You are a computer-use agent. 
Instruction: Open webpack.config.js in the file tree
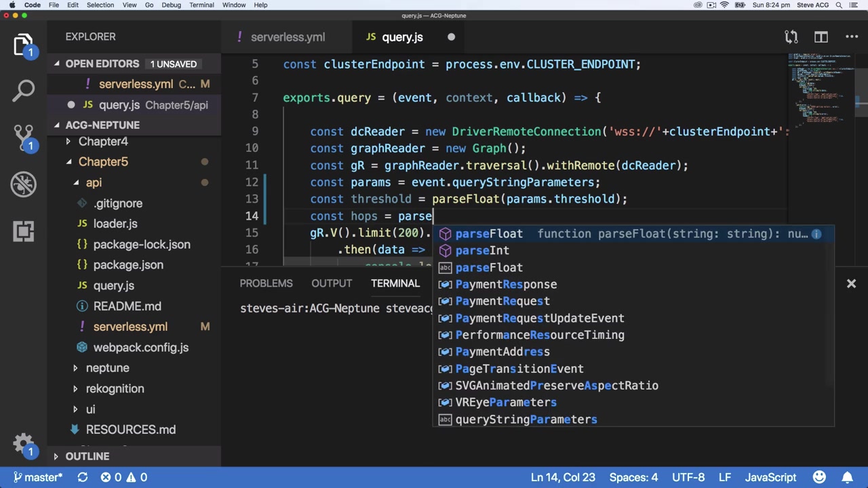140,348
